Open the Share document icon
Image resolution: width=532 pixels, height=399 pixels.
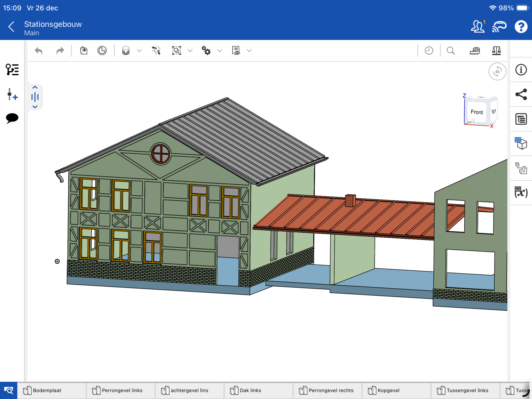[x=521, y=94]
